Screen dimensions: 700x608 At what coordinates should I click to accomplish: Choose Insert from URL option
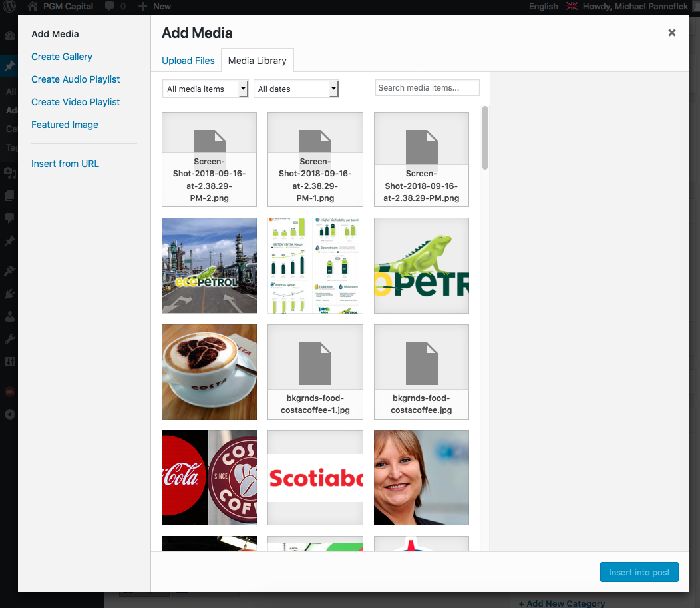(x=65, y=164)
